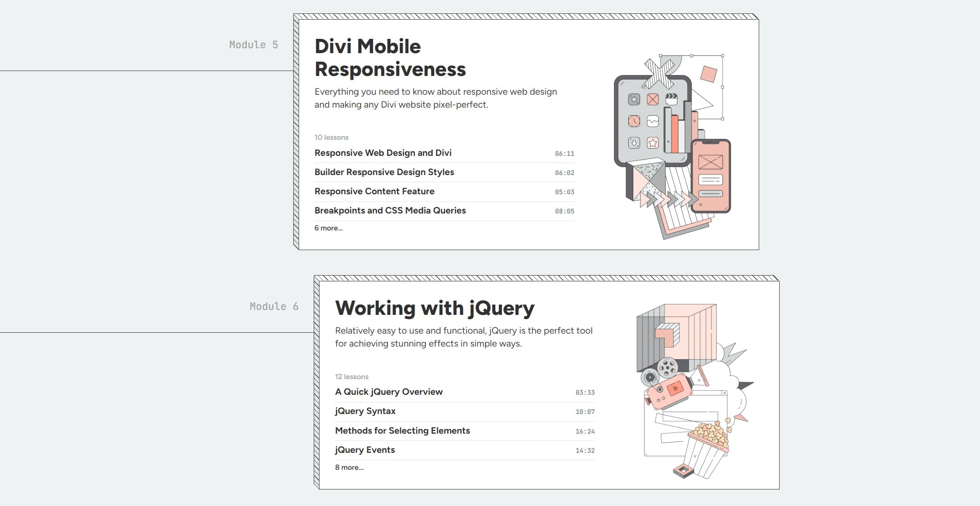Click the Module 5 label

[253, 45]
